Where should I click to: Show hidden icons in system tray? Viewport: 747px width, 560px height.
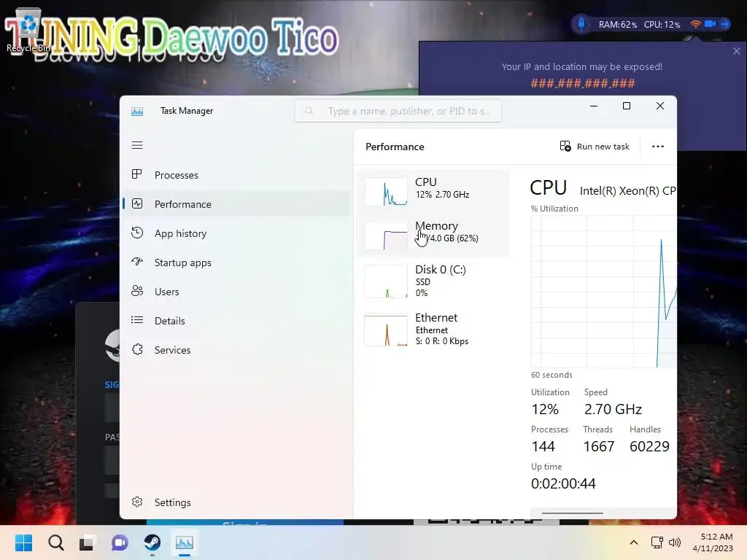[634, 542]
